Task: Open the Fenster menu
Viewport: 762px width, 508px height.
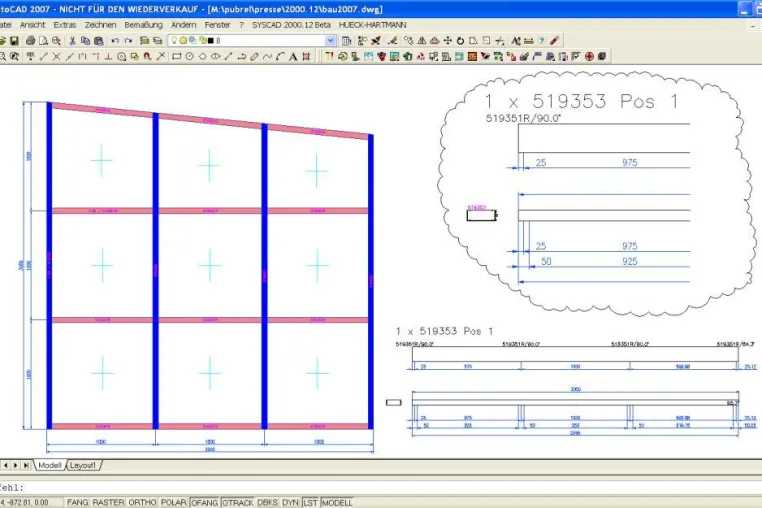Action: (217, 25)
